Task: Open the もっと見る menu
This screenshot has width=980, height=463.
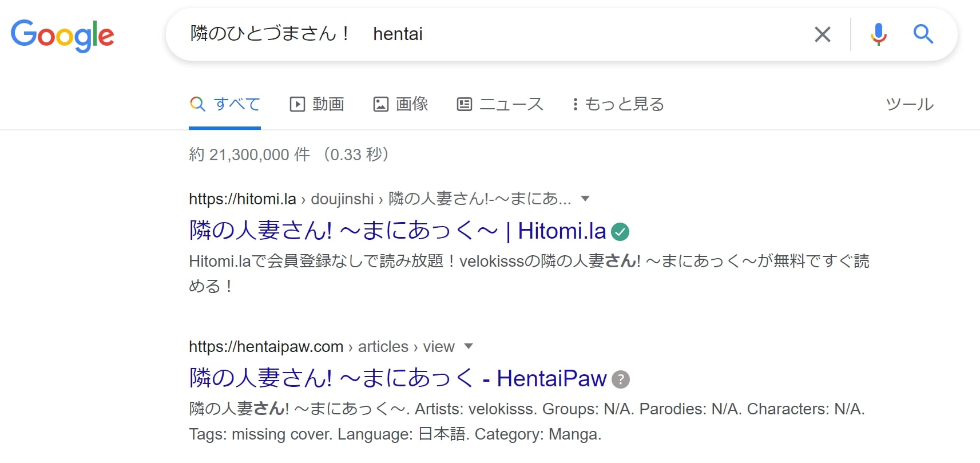Action: (x=618, y=104)
